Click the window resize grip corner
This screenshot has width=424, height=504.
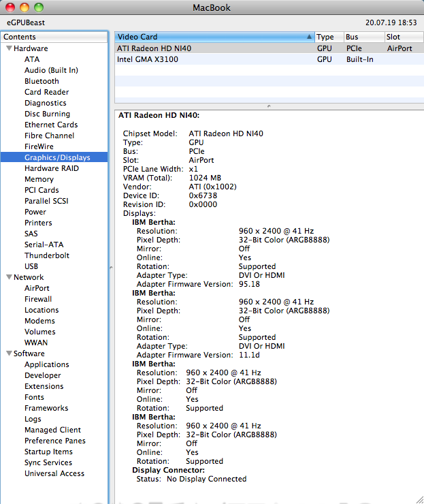tap(419, 499)
